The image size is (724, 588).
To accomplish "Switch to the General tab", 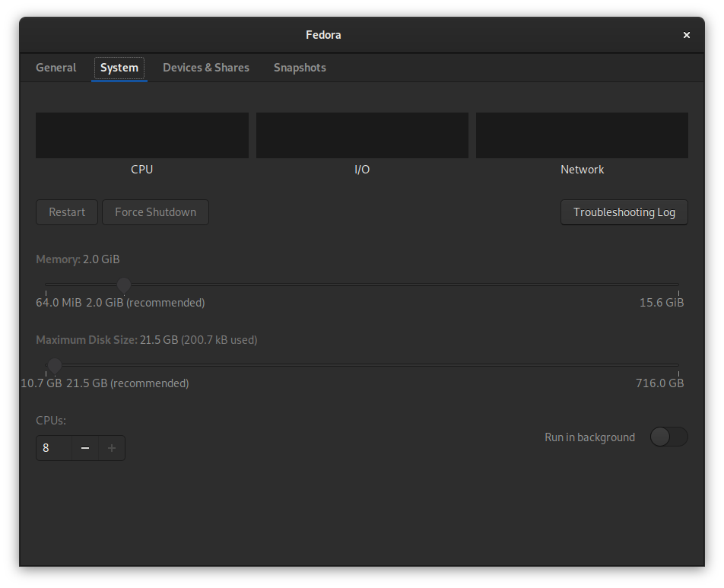I will tap(56, 68).
